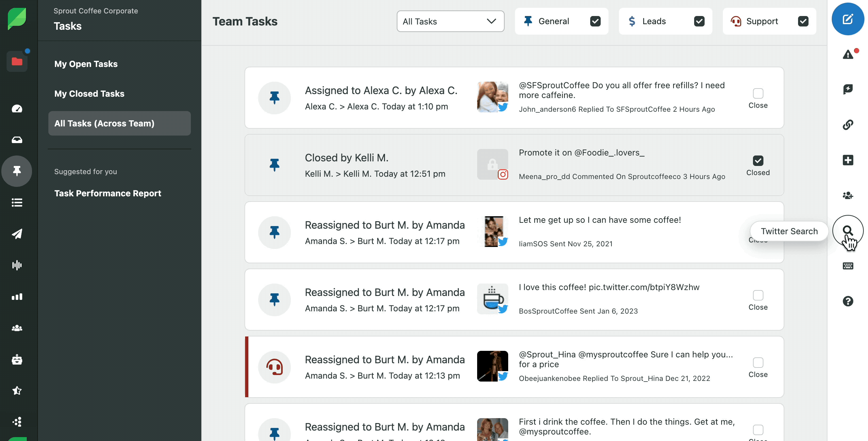Click '@SFSproutCoffee Do you all offer free refills' message

[622, 90]
